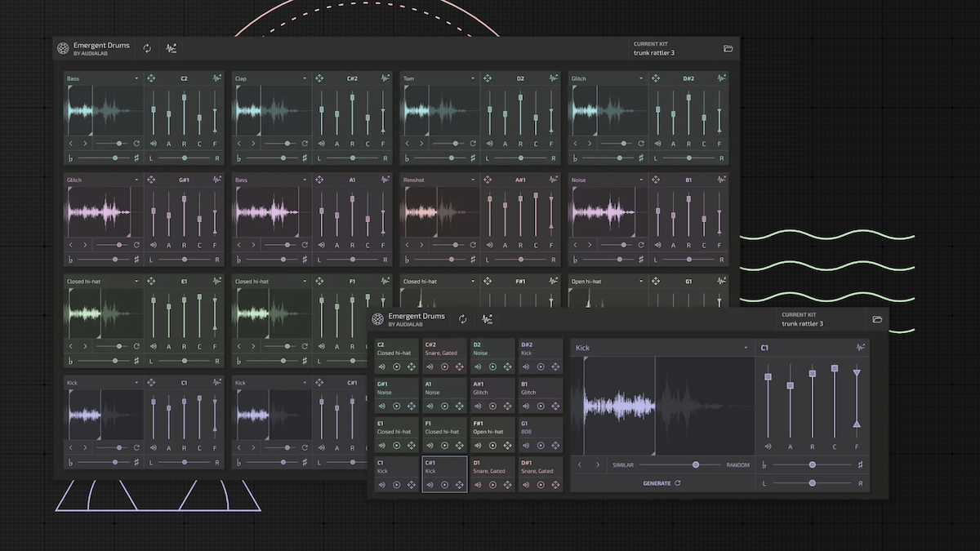Mute the Kick channel with its speaker icon
The height and width of the screenshot is (551, 980).
(768, 447)
